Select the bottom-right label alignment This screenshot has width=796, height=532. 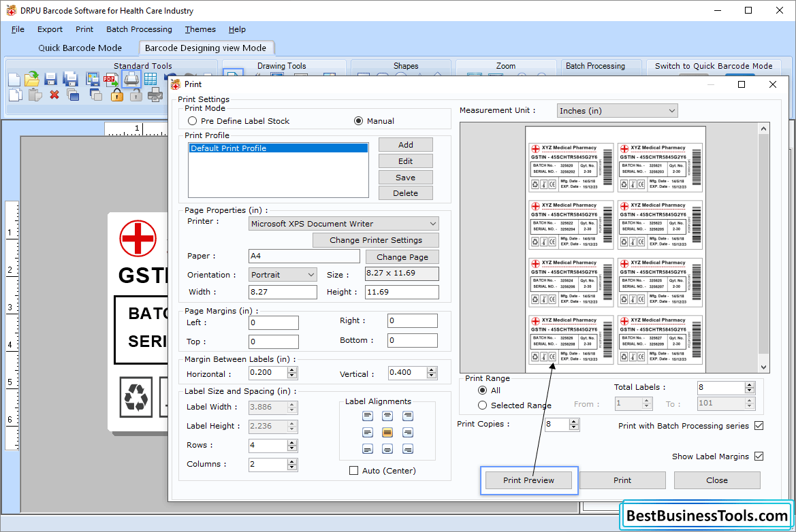coord(408,449)
